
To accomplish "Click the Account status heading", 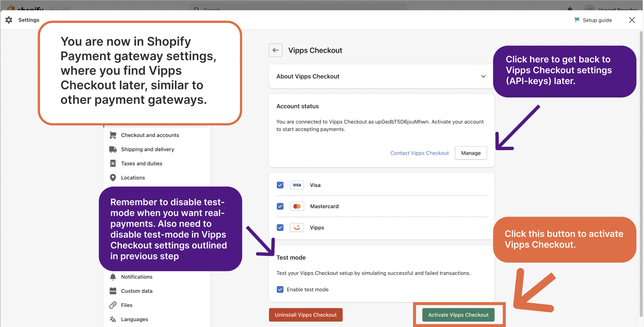I will tap(297, 106).
